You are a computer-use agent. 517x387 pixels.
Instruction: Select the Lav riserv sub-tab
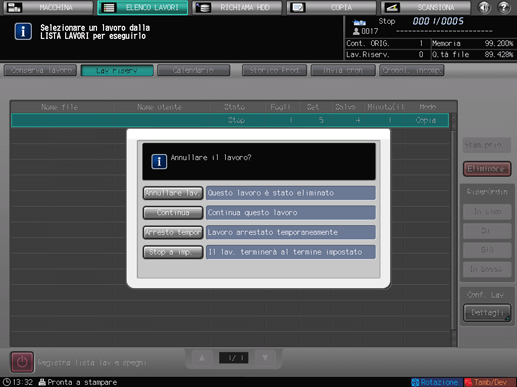117,70
